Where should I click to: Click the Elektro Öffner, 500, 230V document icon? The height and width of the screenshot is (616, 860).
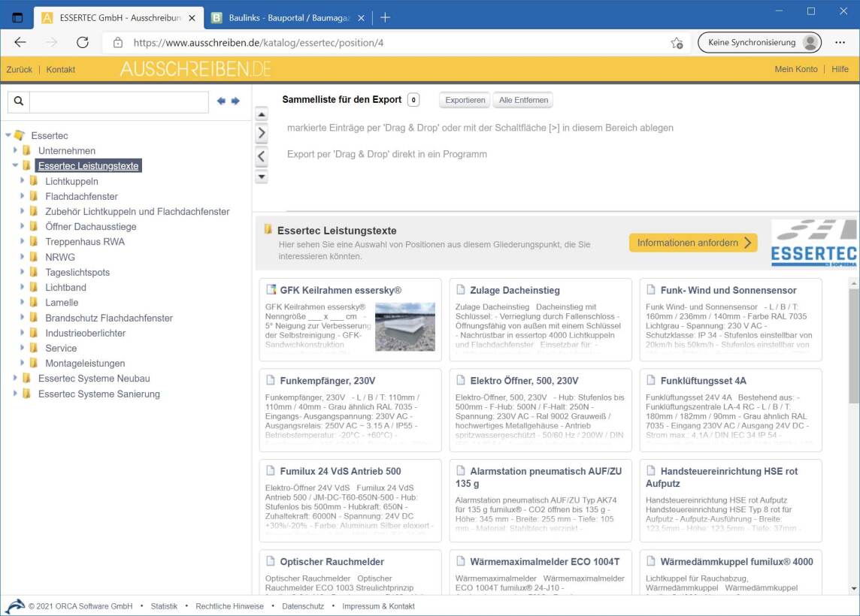click(461, 380)
